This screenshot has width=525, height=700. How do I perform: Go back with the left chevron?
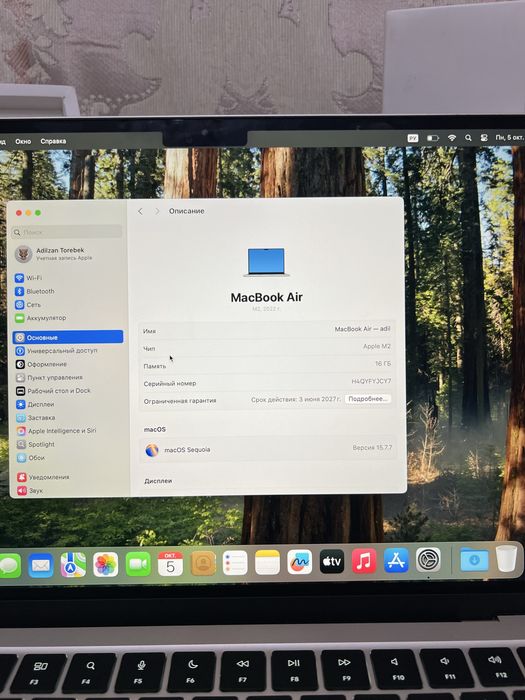click(140, 211)
